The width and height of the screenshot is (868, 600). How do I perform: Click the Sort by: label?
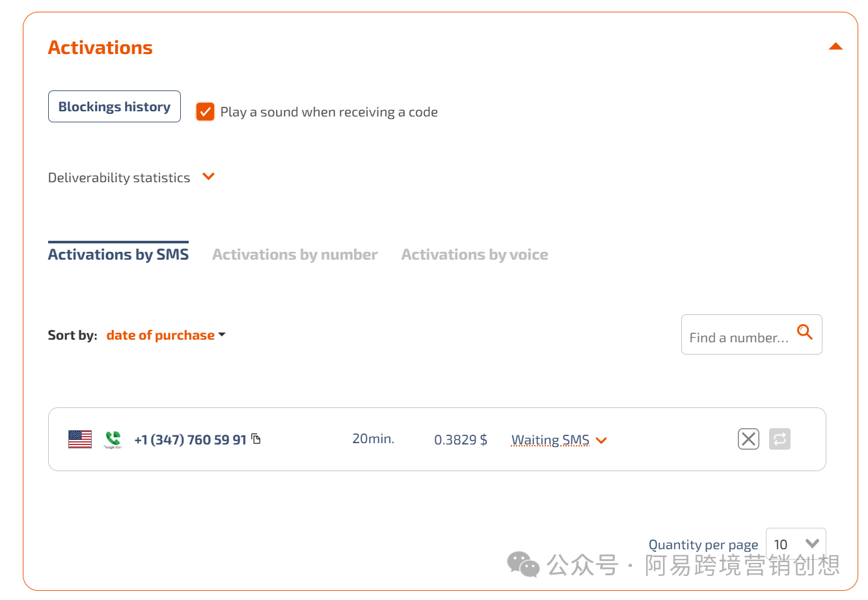point(72,335)
